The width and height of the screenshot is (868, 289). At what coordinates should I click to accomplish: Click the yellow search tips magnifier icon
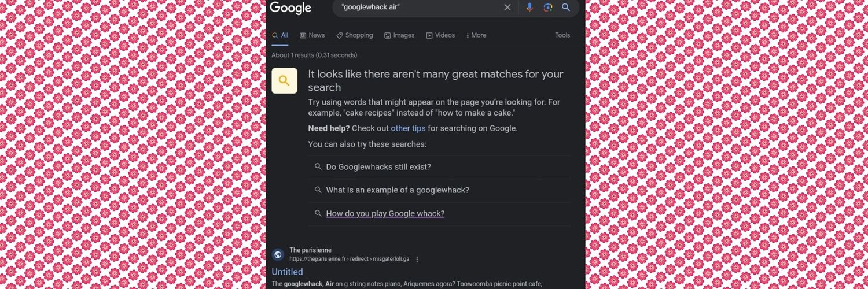coord(285,81)
